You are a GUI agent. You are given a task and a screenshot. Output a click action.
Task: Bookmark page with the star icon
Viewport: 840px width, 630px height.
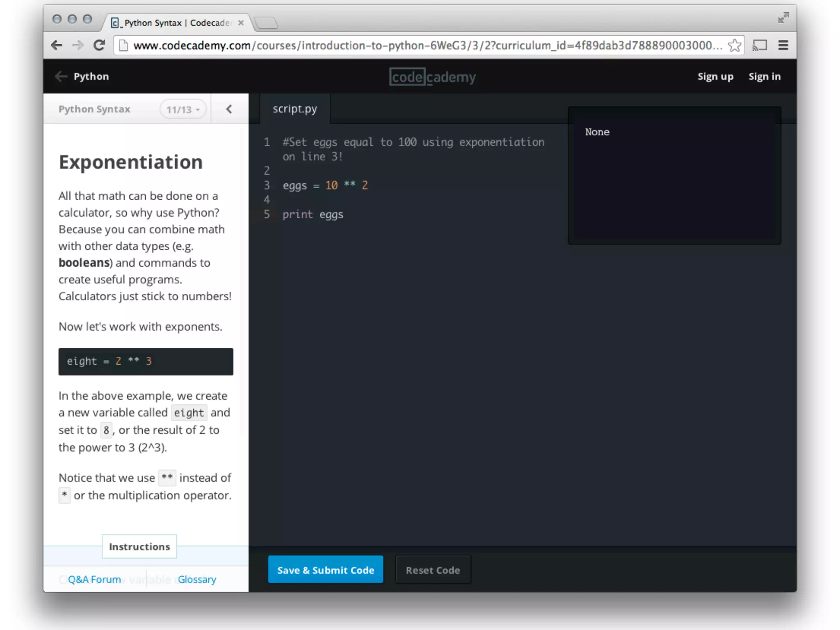tap(735, 45)
